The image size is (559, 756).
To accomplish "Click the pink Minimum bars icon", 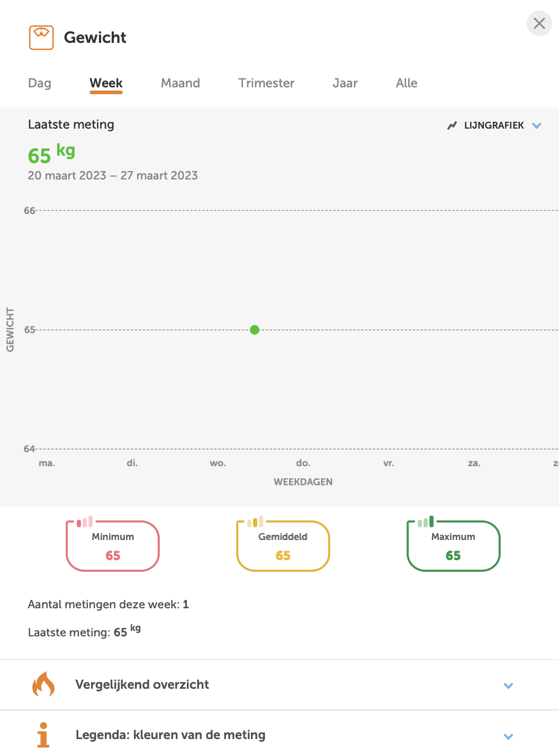I will [85, 523].
